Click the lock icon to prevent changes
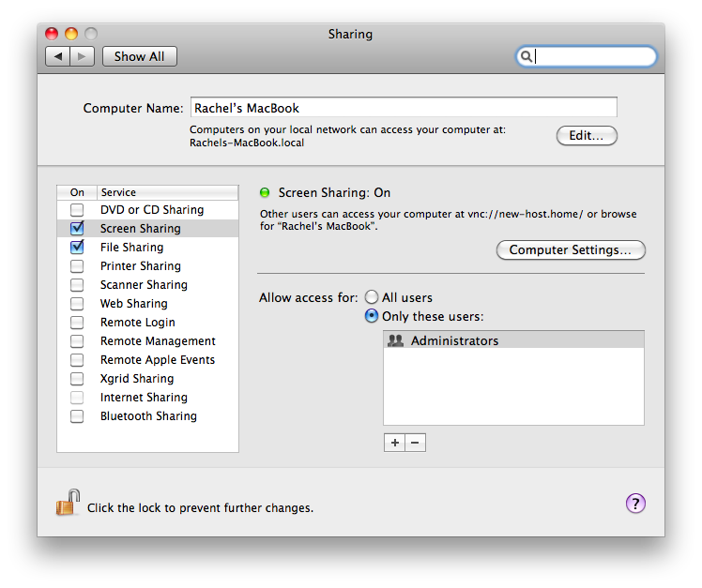 point(69,503)
